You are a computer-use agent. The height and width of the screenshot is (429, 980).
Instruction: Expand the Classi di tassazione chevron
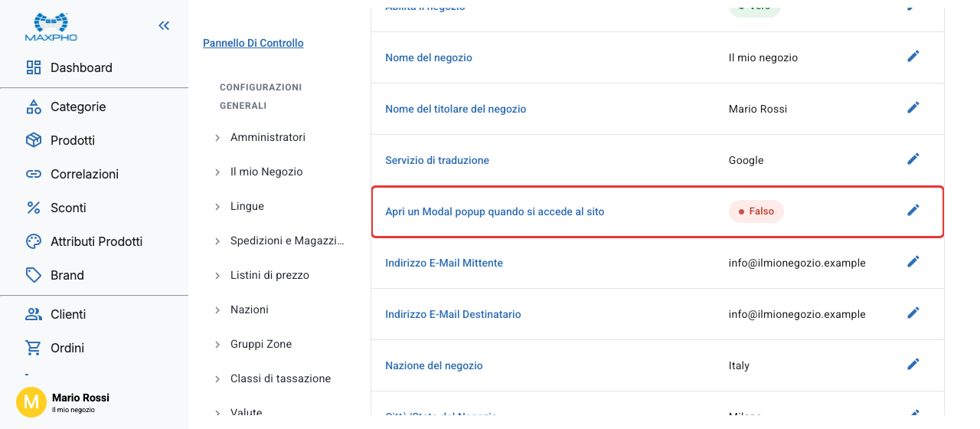pos(217,379)
